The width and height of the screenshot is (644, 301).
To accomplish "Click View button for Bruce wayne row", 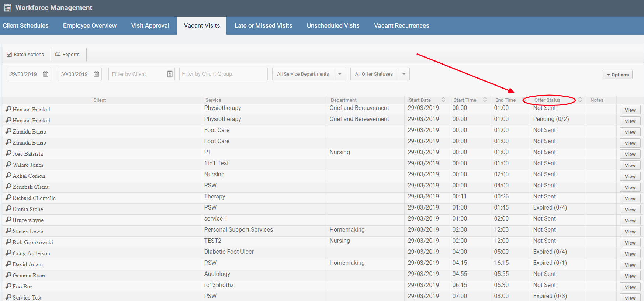I will pos(630,221).
